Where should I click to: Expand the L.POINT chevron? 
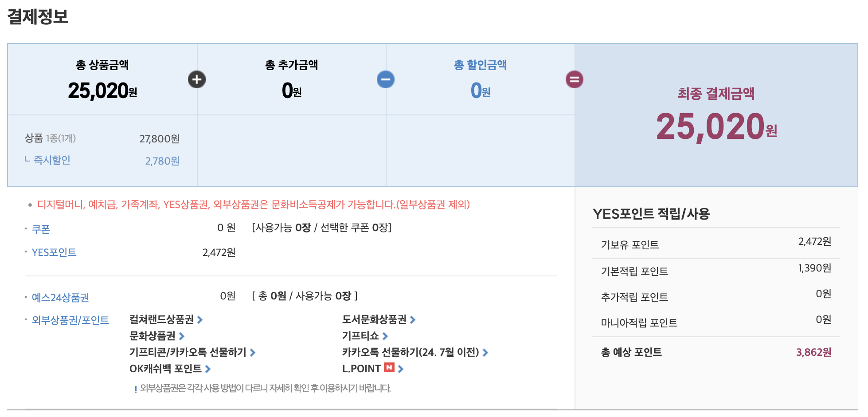coord(401,368)
